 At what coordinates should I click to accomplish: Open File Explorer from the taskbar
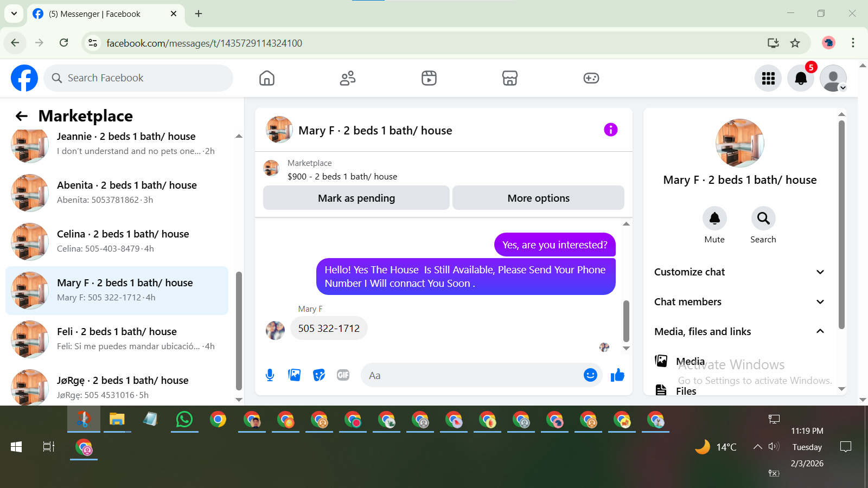coord(117,419)
